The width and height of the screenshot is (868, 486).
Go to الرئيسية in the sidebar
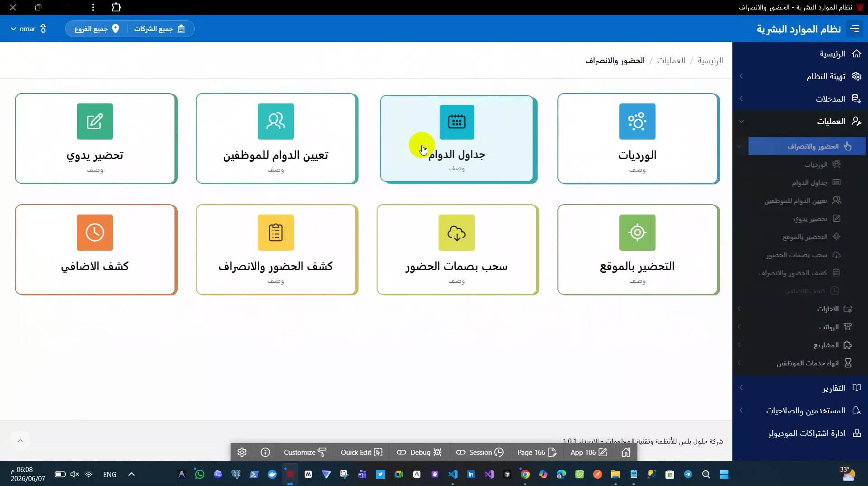pyautogui.click(x=800, y=54)
